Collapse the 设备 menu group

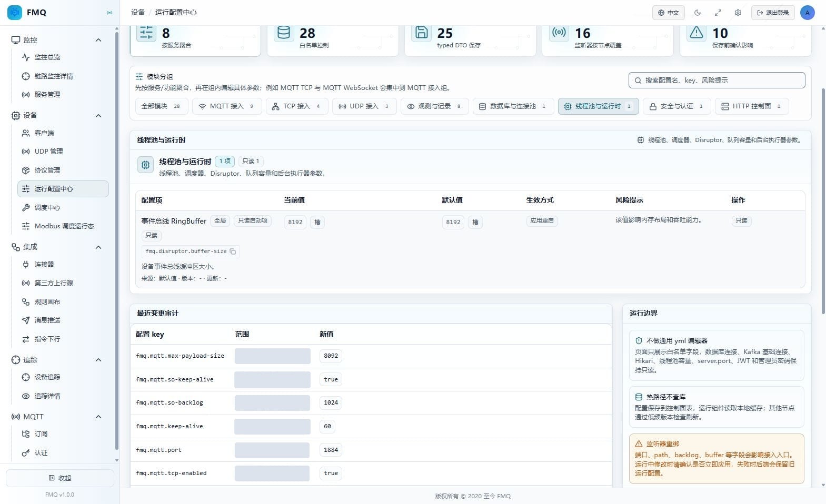point(98,116)
